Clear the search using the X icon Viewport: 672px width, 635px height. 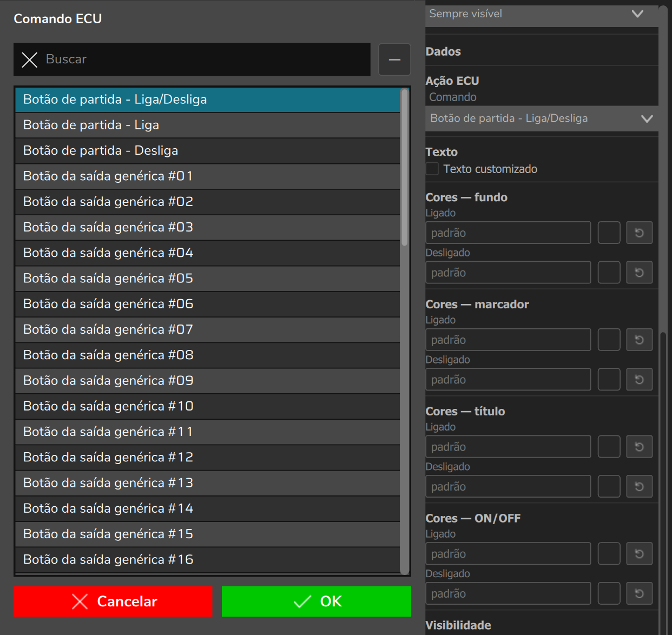[30, 59]
